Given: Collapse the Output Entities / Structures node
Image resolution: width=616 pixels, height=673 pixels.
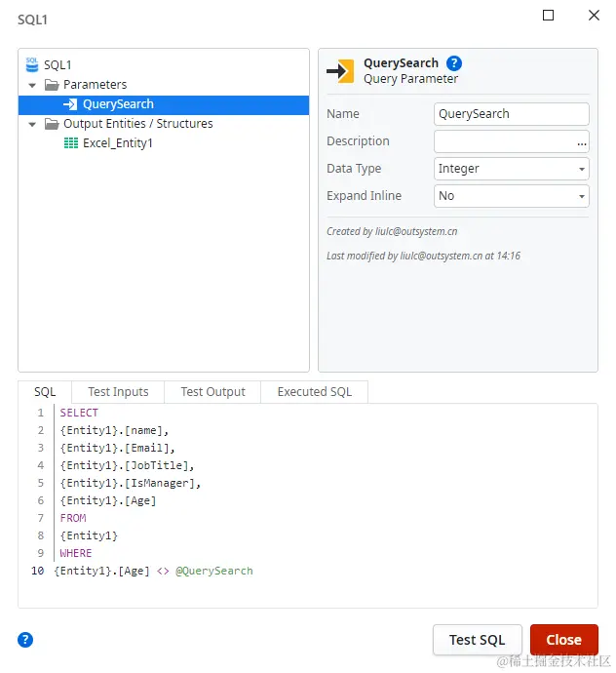Looking at the screenshot, I should click(32, 125).
